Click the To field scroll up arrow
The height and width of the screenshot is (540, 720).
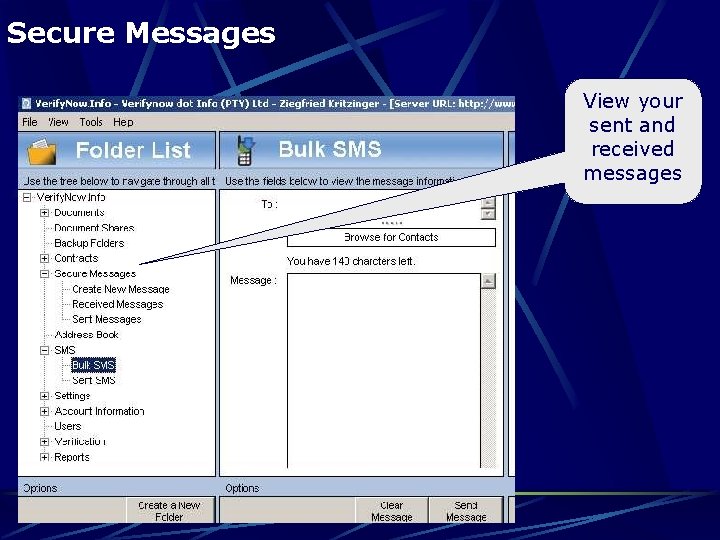coord(488,202)
